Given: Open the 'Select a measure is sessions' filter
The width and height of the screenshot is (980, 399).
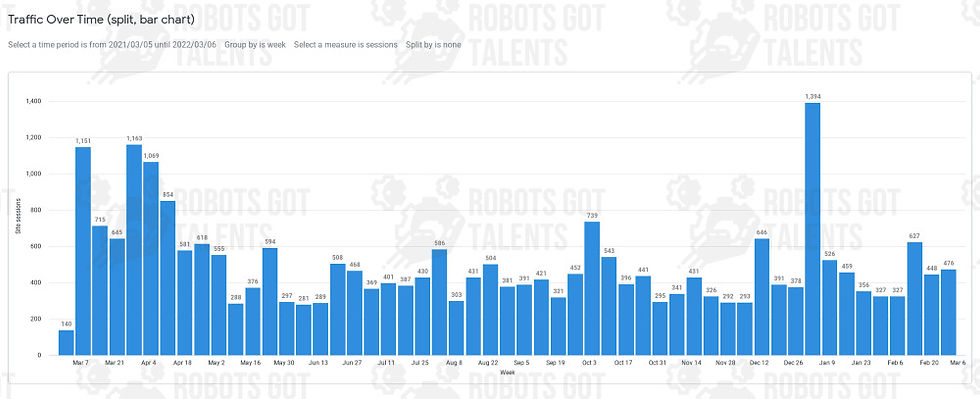Looking at the screenshot, I should pyautogui.click(x=346, y=45).
